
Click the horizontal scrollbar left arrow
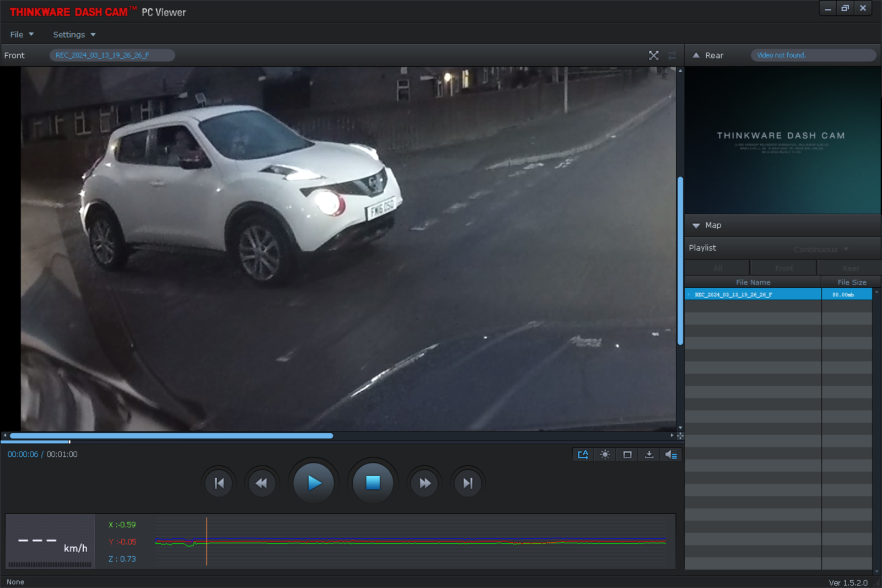tap(5, 436)
